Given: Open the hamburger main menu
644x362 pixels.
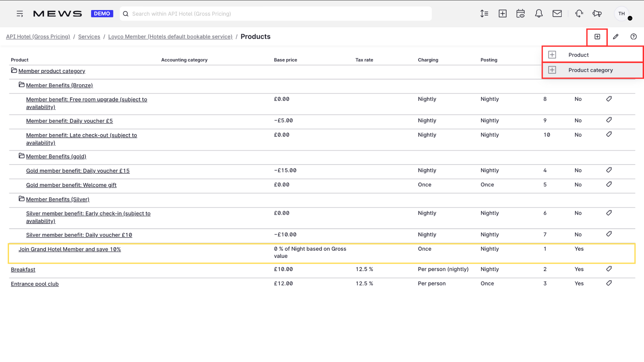Looking at the screenshot, I should pos(20,14).
